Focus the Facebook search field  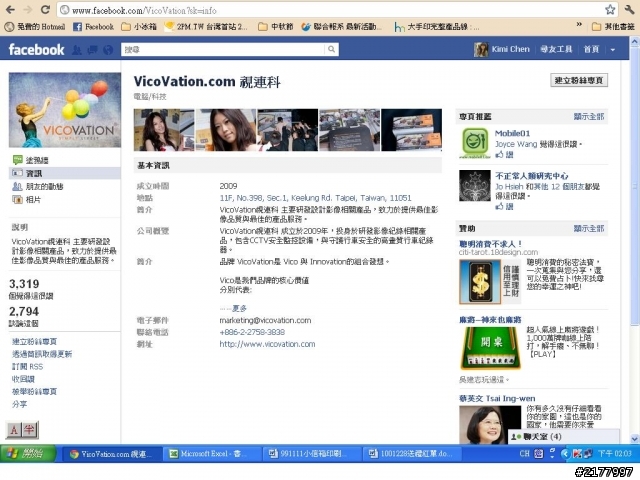point(223,49)
